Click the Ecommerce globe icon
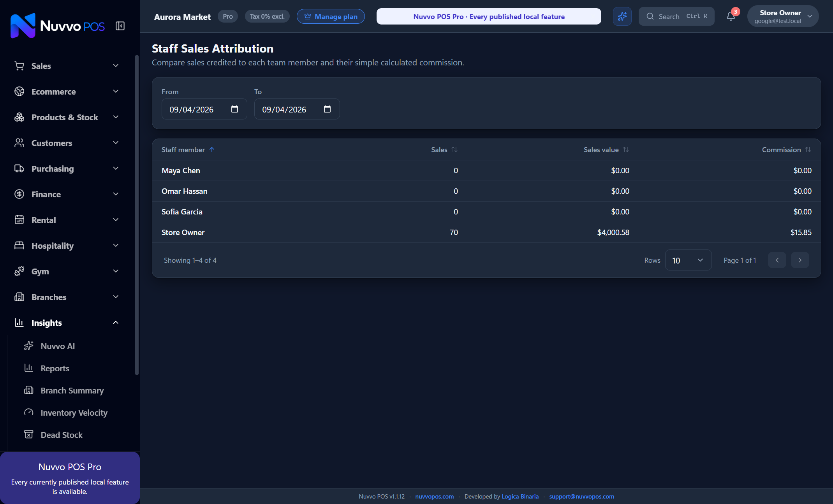The width and height of the screenshot is (833, 504). coord(19,91)
